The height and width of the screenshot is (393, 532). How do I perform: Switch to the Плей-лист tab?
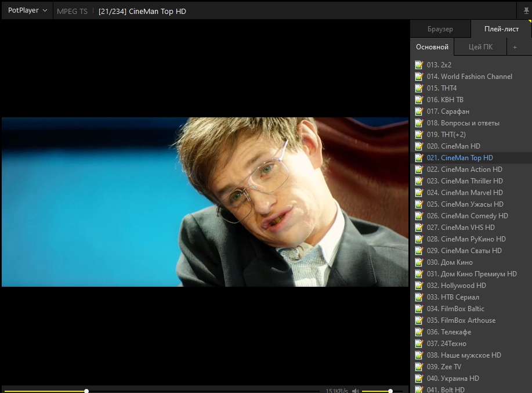[501, 29]
